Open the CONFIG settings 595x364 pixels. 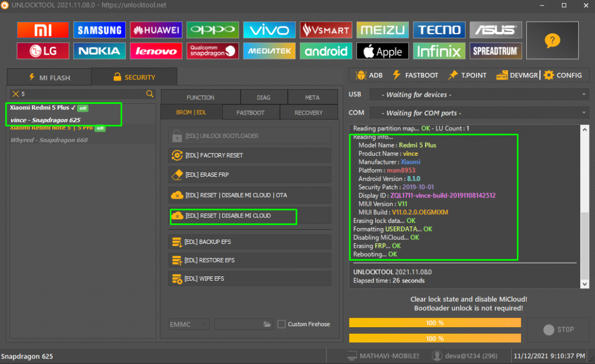coord(563,75)
